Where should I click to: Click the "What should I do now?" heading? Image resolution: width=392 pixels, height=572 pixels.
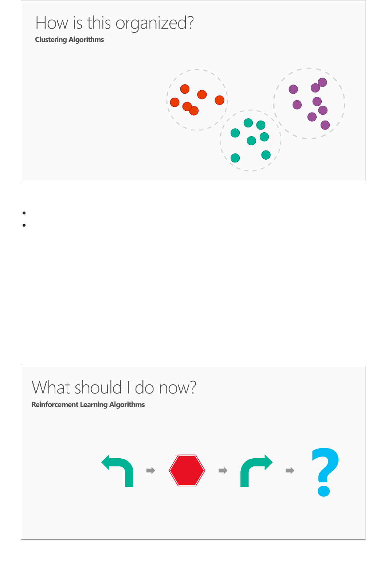[114, 387]
